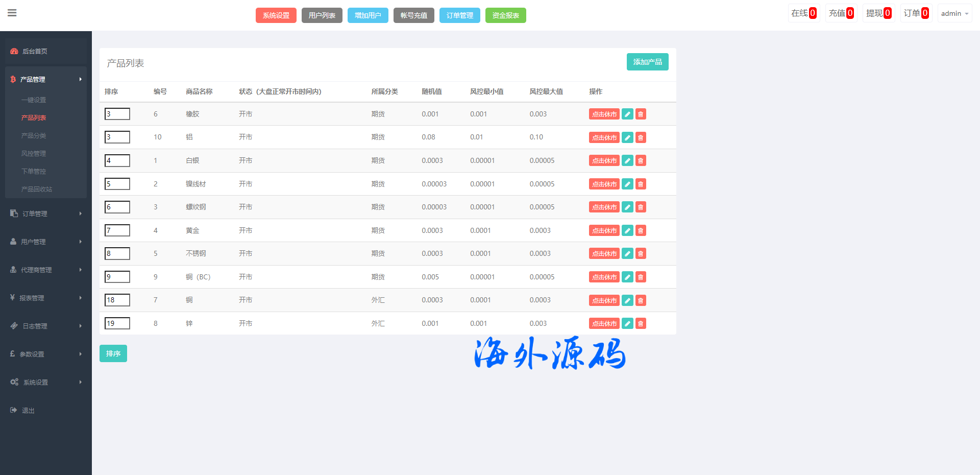
Task: Toggle market close 点击休市 for 铜 (BC)
Action: point(604,277)
